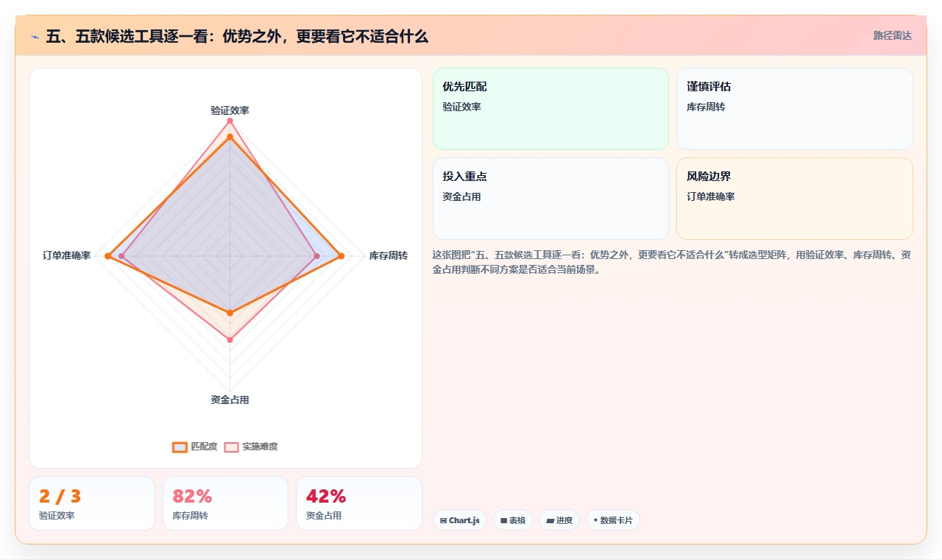
Task: Click the header icon before 五、五款候选工具
Action: [35, 36]
